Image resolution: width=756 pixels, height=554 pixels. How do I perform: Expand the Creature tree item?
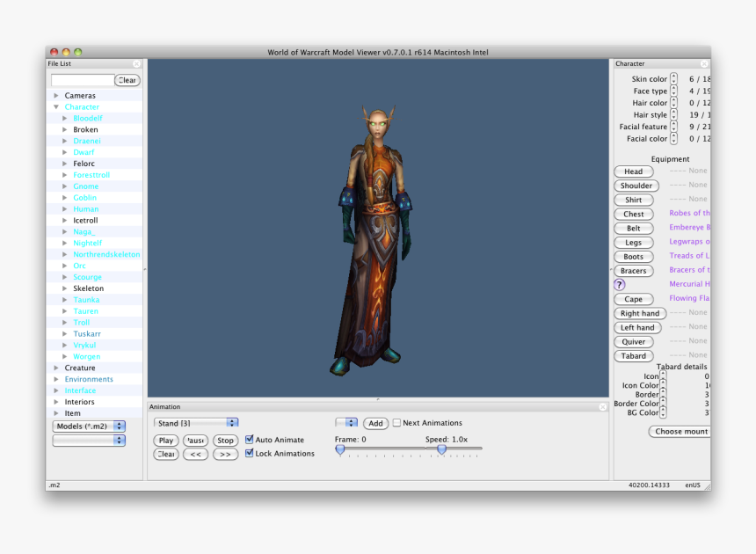pos(55,368)
